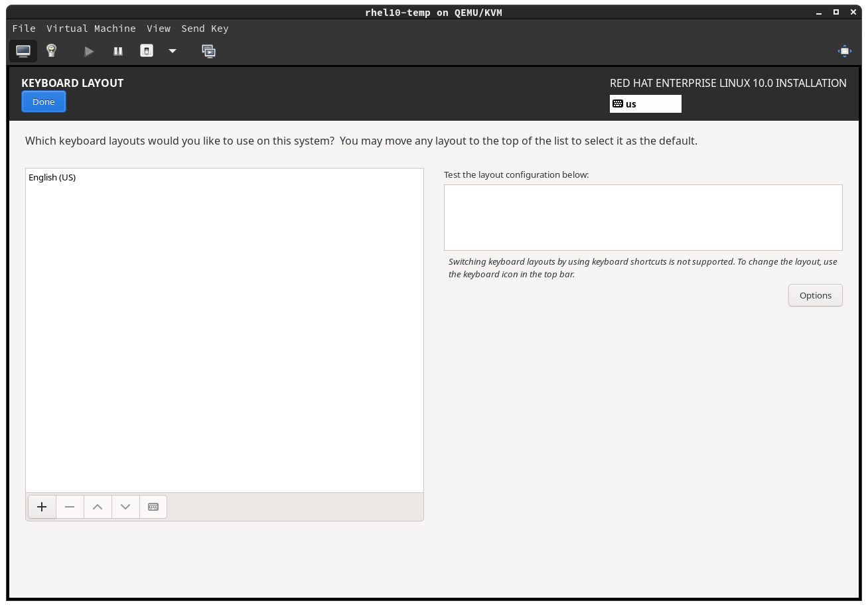Move selected layout up
Image resolution: width=868 pixels, height=607 pixels.
(98, 507)
